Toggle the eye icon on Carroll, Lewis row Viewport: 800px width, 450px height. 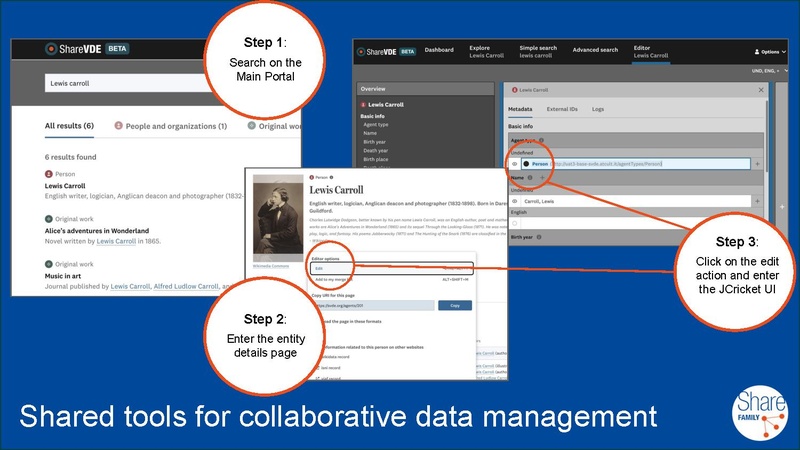(x=515, y=201)
